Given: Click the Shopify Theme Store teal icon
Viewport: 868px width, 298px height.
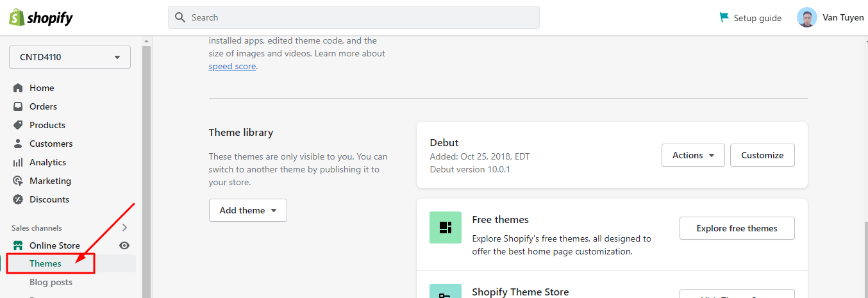Looking at the screenshot, I should tap(446, 291).
